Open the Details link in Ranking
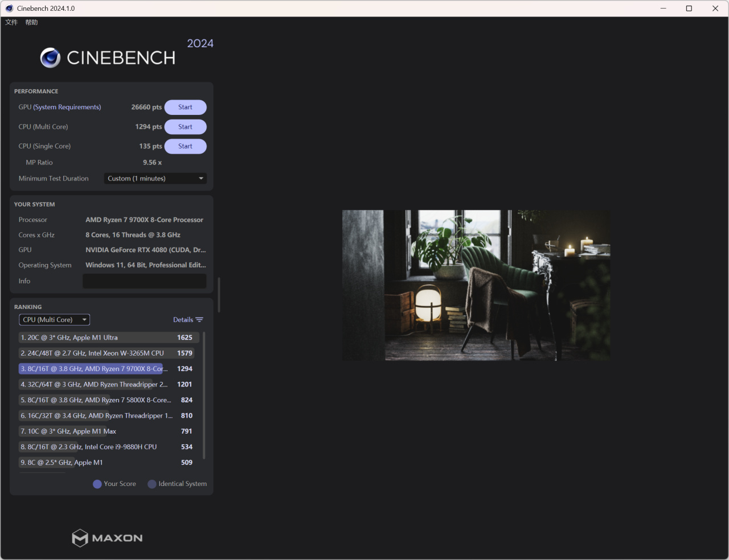The image size is (729, 560). [183, 320]
